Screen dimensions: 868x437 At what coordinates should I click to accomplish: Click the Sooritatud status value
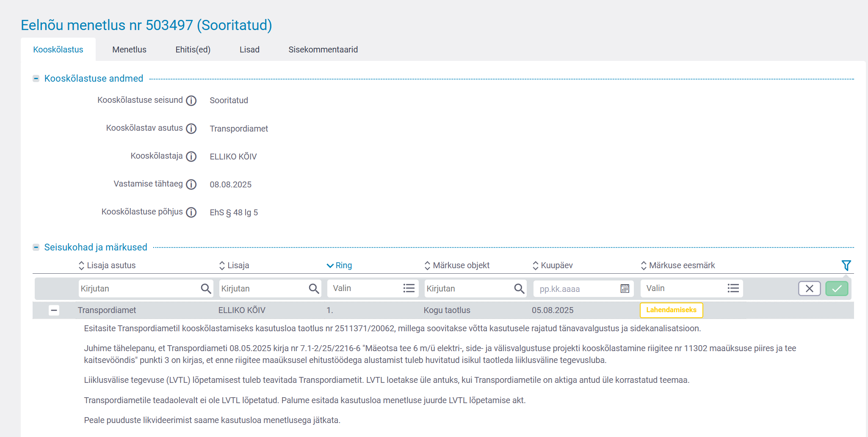coord(229,100)
